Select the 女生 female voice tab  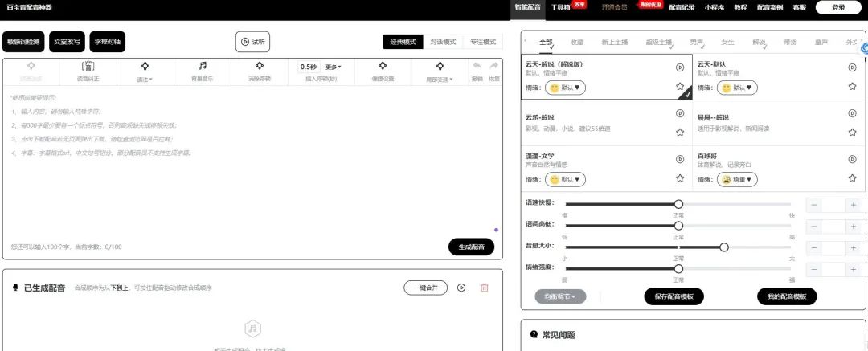pos(727,42)
